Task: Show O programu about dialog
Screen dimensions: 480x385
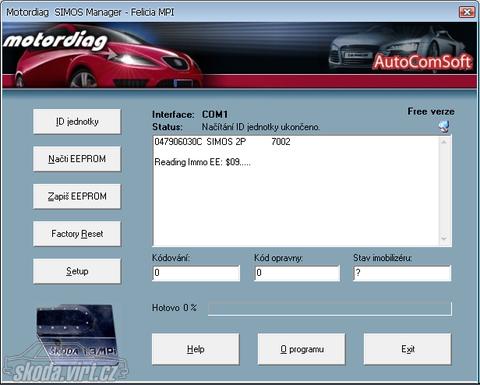Action: tap(302, 349)
